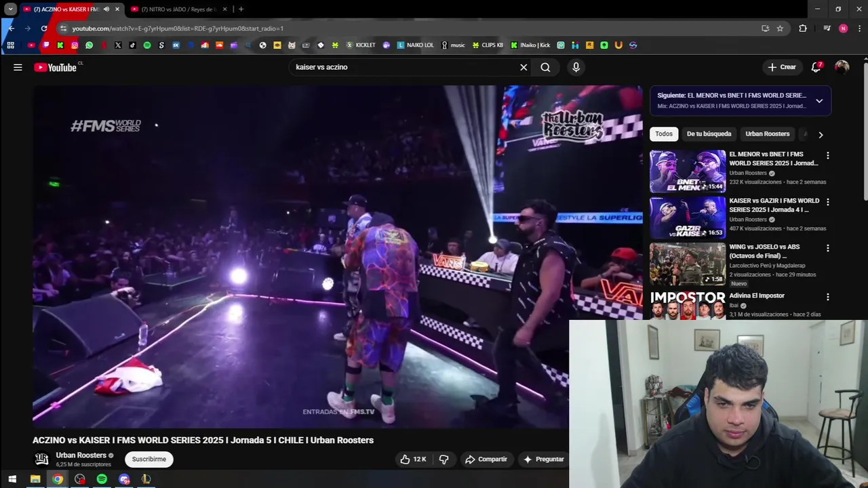Viewport: 868px width, 488px height.
Task: Open the WING vs JOSELO thumbnail
Action: (688, 264)
